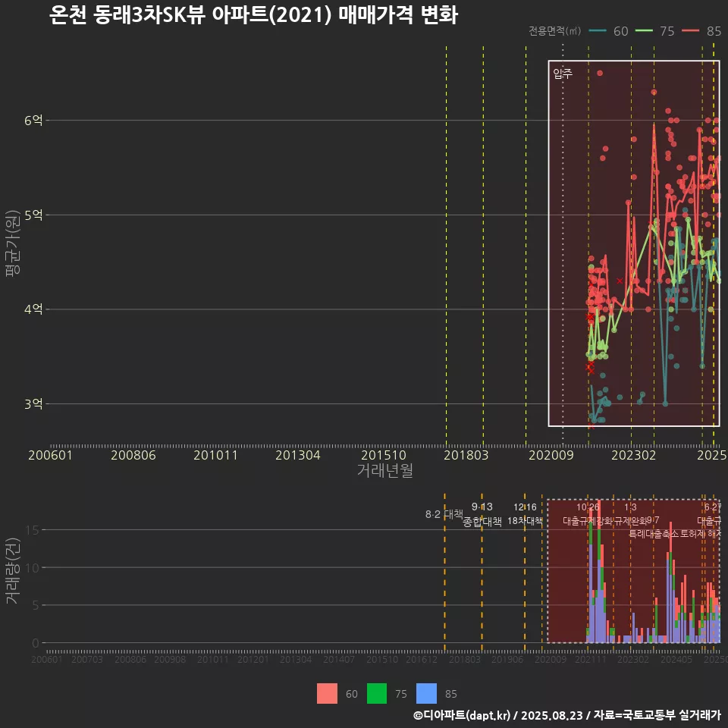Image resolution: width=728 pixels, height=728 pixels.
Task: Click 201803 on the price chart x-axis
Action: pos(466,455)
